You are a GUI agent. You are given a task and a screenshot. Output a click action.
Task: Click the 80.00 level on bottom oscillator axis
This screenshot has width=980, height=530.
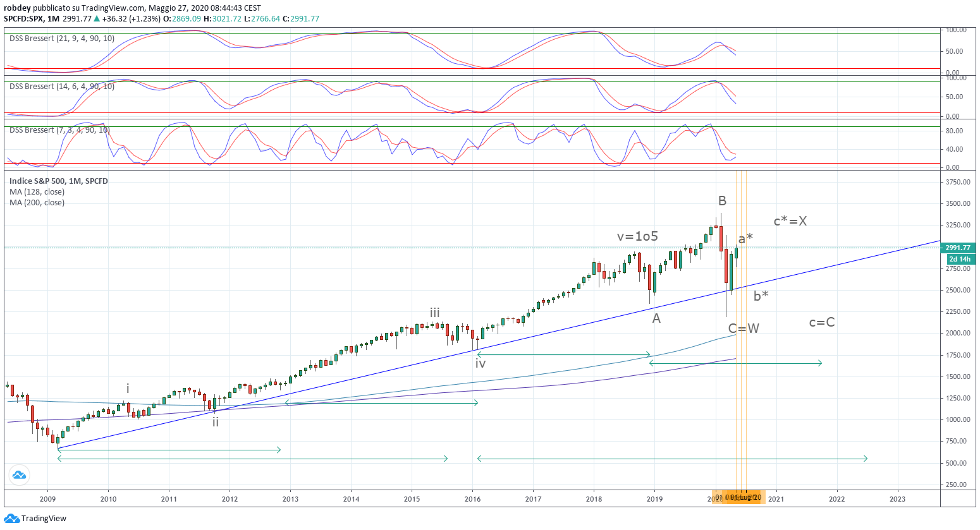pyautogui.click(x=955, y=131)
